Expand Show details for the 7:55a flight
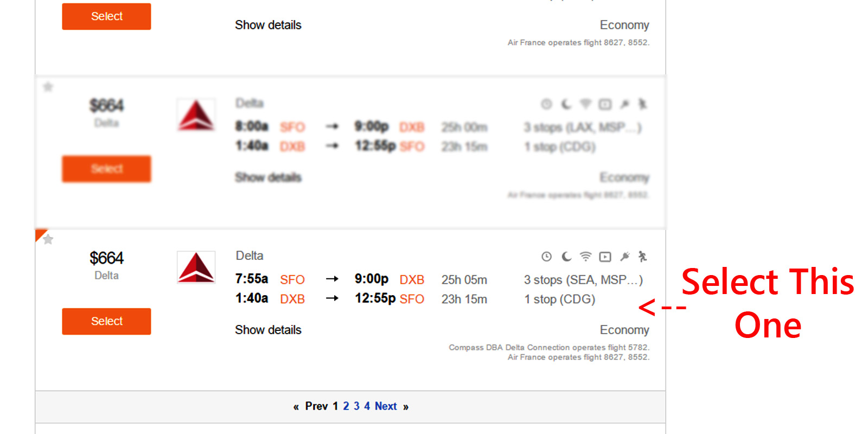This screenshot has height=434, width=868. coord(268,330)
